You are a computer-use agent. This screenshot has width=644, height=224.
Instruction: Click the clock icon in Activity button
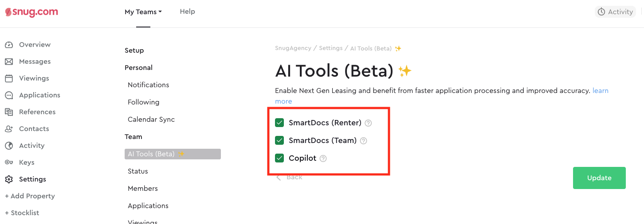(601, 12)
